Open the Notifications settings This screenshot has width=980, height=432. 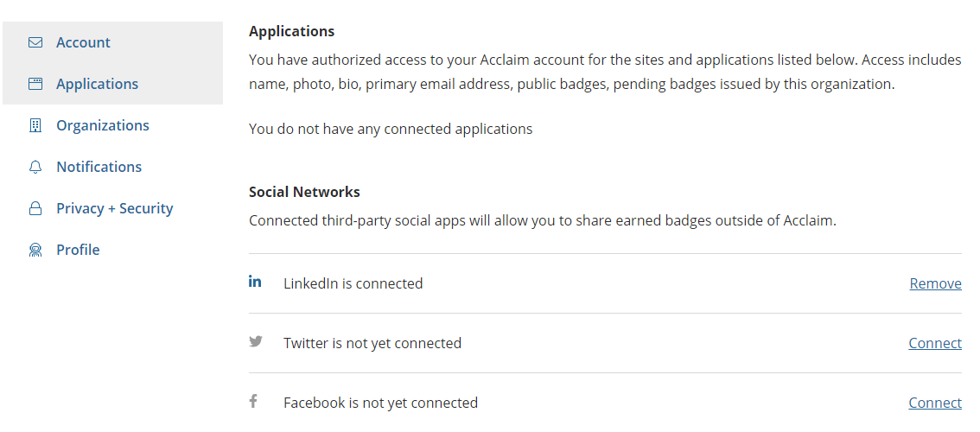(99, 167)
